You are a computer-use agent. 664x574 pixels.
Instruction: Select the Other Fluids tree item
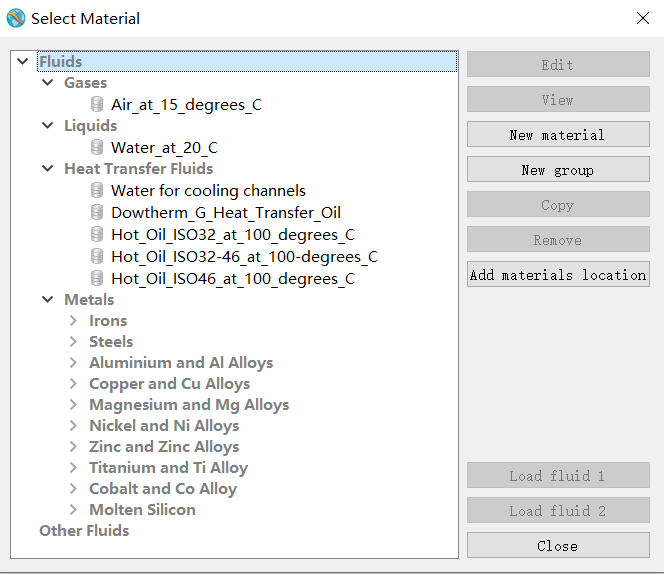(84, 530)
